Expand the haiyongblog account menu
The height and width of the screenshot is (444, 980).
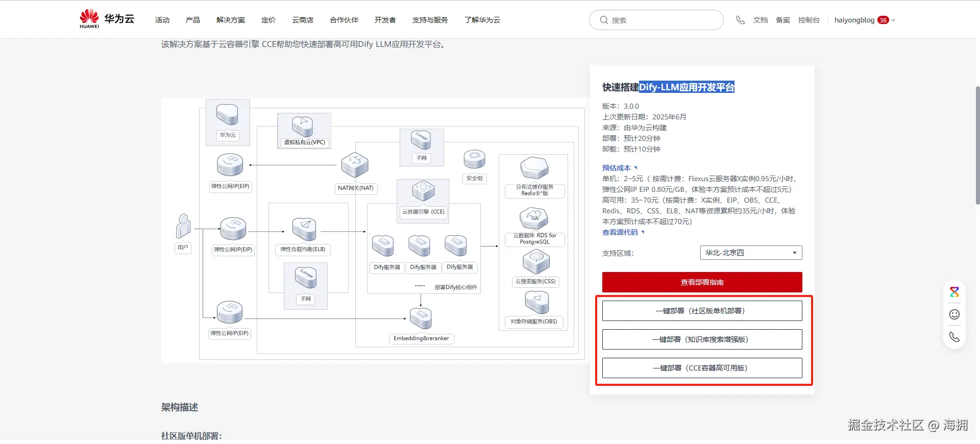pos(865,20)
